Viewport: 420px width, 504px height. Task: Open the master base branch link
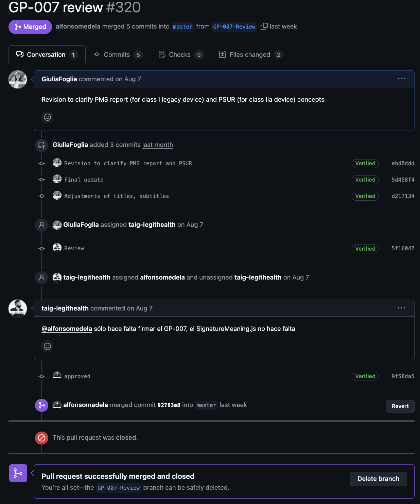point(183,27)
